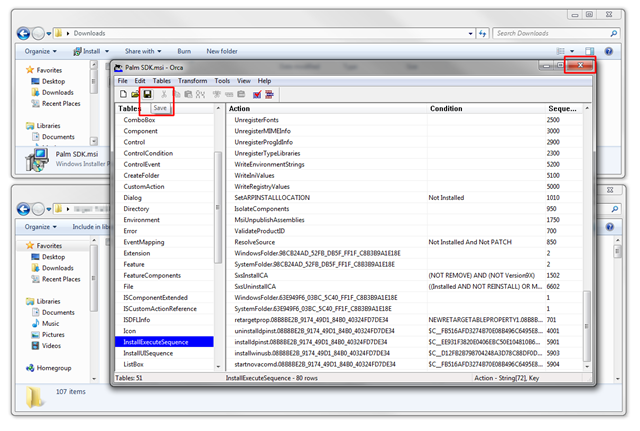Click the Tables list vertical scrollbar thumb
Viewport: 640px width, 431px height.
click(x=218, y=207)
